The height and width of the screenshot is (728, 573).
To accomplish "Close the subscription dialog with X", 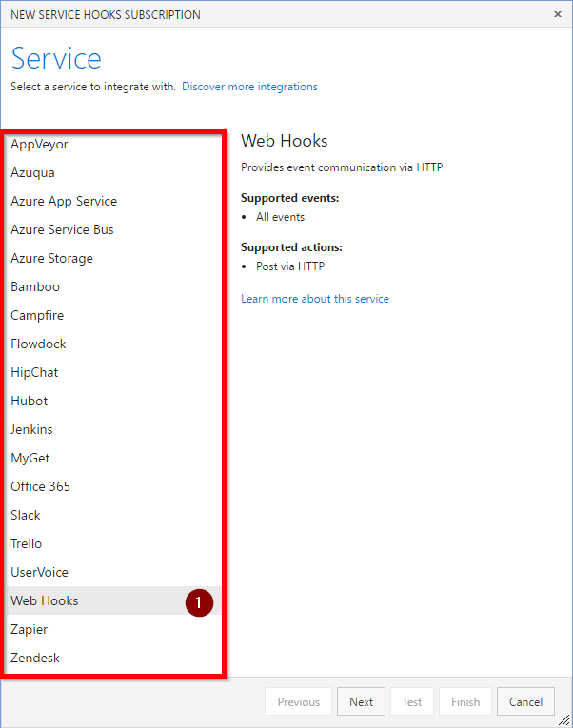I will click(x=558, y=14).
